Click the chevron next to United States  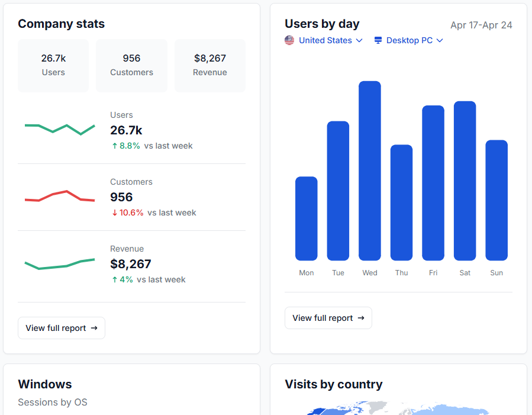pos(359,41)
